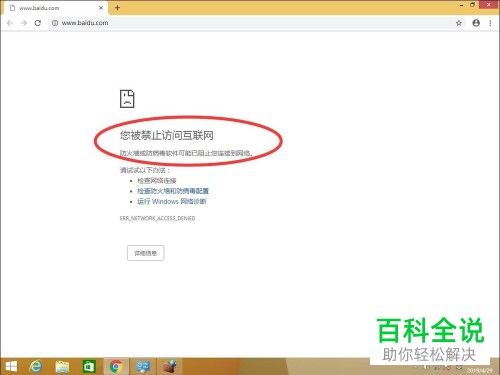Switch to Chrome in the taskbar

pyautogui.click(x=116, y=367)
